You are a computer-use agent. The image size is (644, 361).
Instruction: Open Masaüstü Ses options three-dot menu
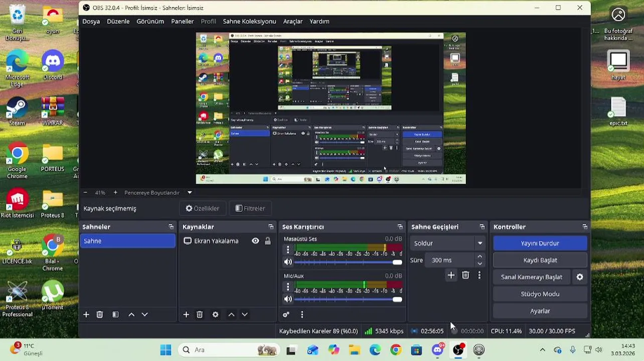point(288,249)
